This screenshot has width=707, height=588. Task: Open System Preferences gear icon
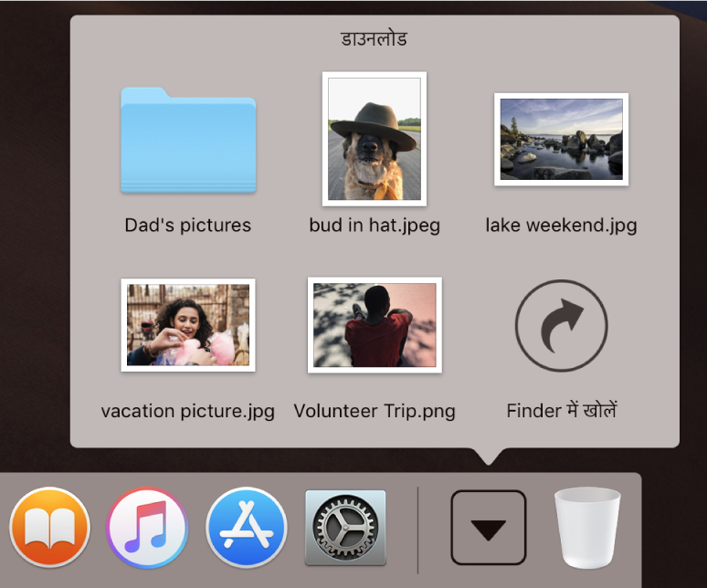tap(345, 528)
